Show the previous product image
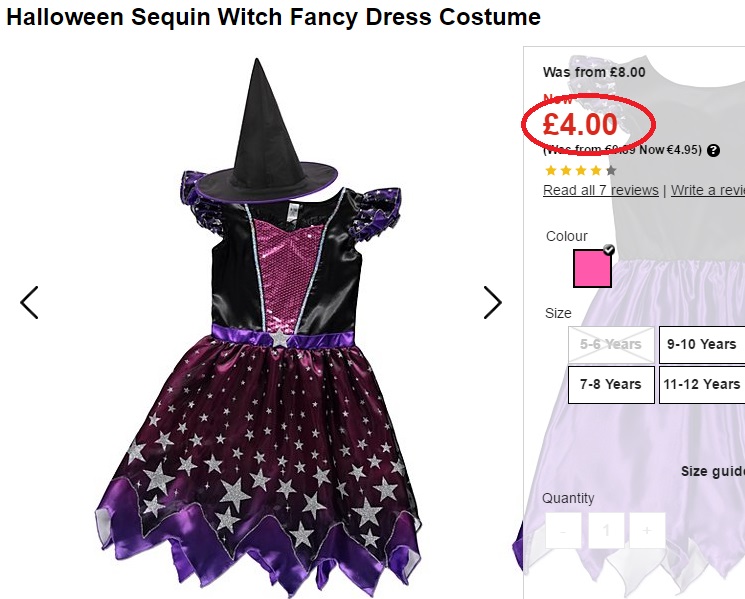Viewport: 745px width, 599px height. 29,302
